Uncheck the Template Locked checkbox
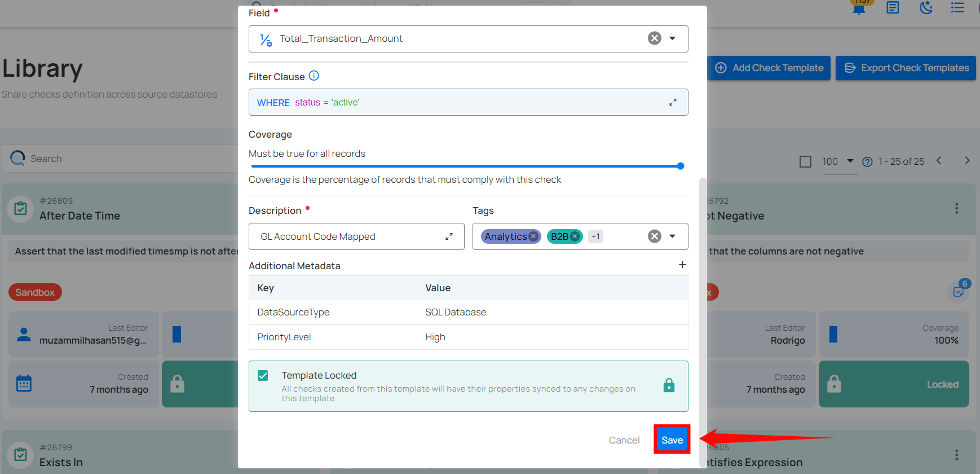The width and height of the screenshot is (980, 474). click(x=263, y=376)
